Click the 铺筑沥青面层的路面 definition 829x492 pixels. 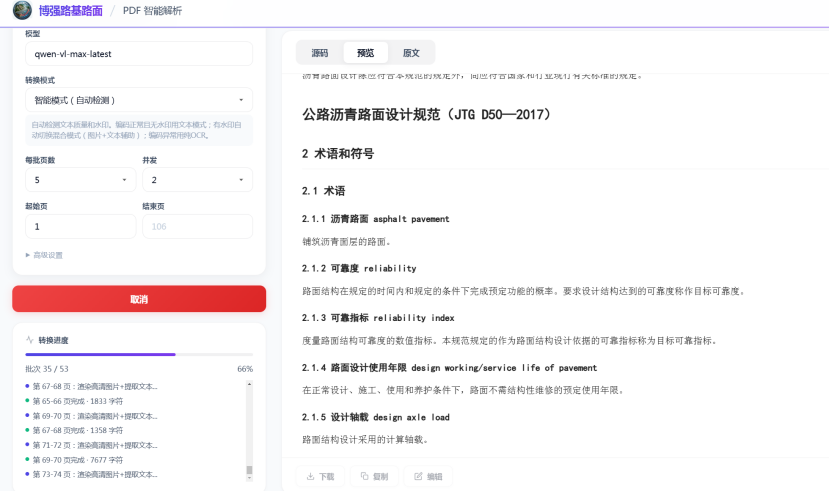347,242
